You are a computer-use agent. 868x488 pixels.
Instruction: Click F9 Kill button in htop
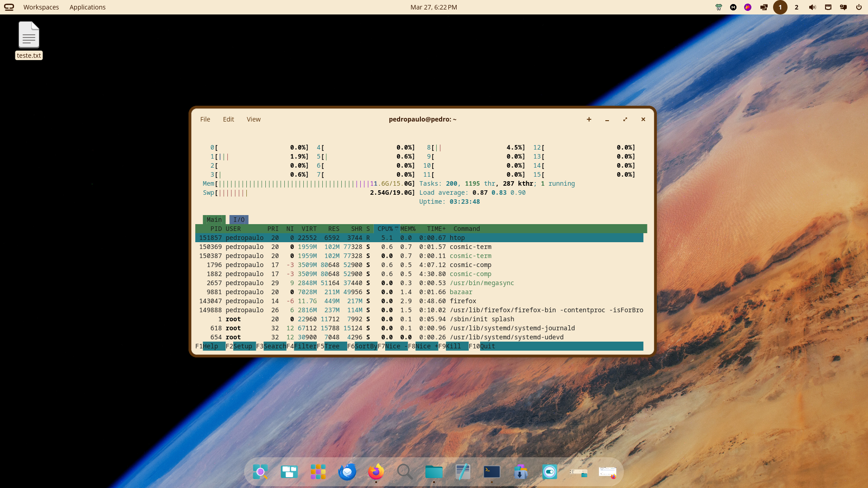click(x=453, y=346)
